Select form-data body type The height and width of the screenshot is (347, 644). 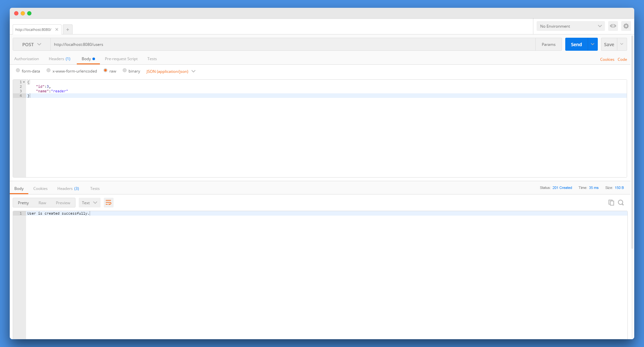18,71
